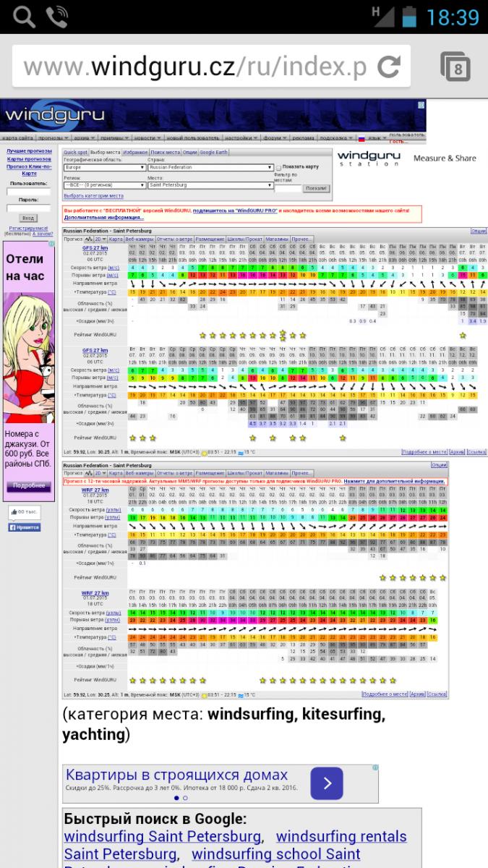Tap the blue arrow on apartments ad
Image resolution: width=488 pixels, height=868 pixels.
(327, 783)
